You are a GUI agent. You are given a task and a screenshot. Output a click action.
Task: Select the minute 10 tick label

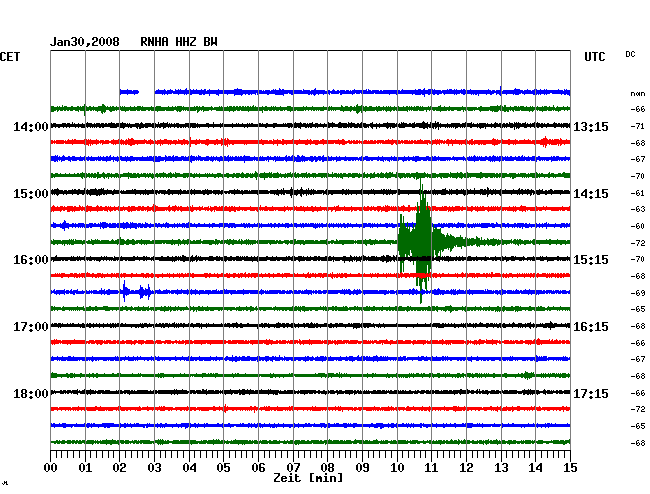click(397, 467)
